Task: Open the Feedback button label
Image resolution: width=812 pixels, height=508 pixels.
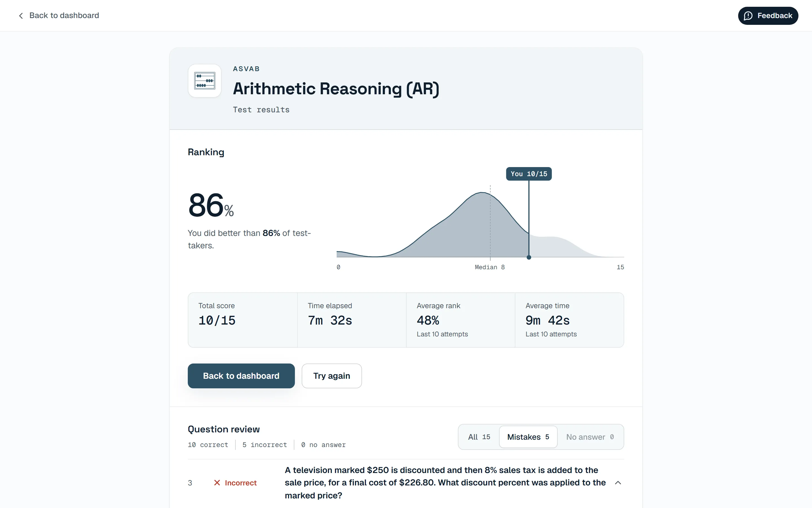Action: click(775, 16)
